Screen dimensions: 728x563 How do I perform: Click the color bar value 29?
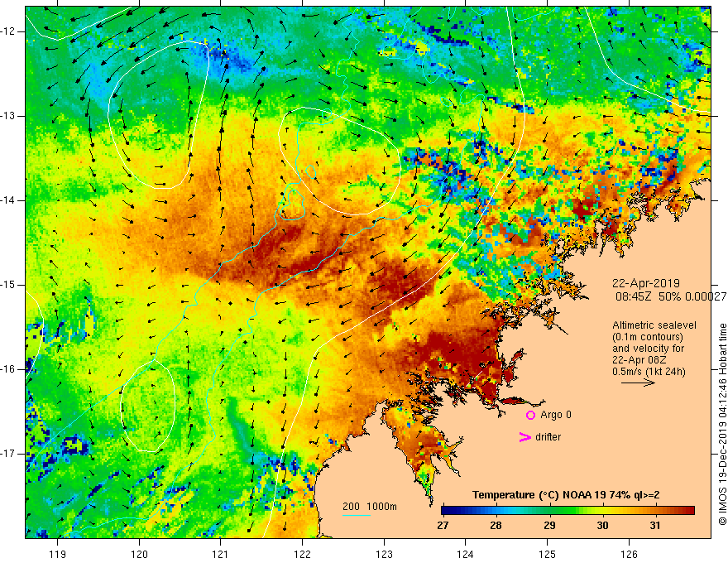click(549, 526)
